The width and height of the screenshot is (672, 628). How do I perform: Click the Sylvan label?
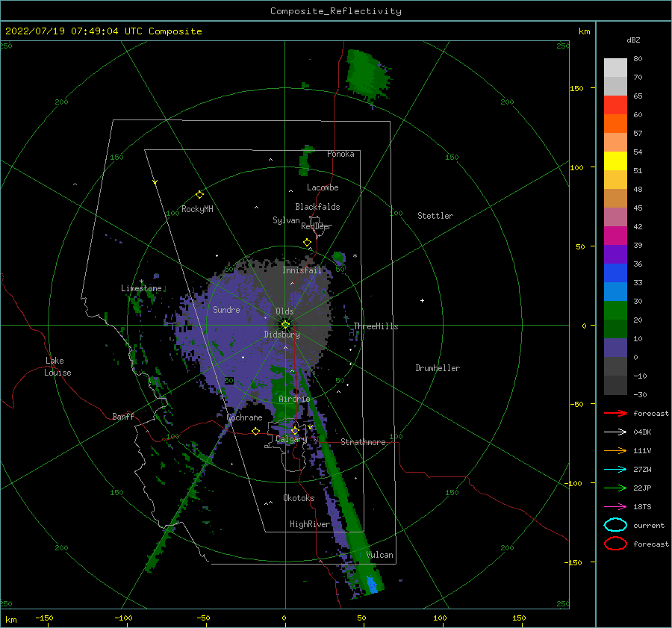(286, 220)
